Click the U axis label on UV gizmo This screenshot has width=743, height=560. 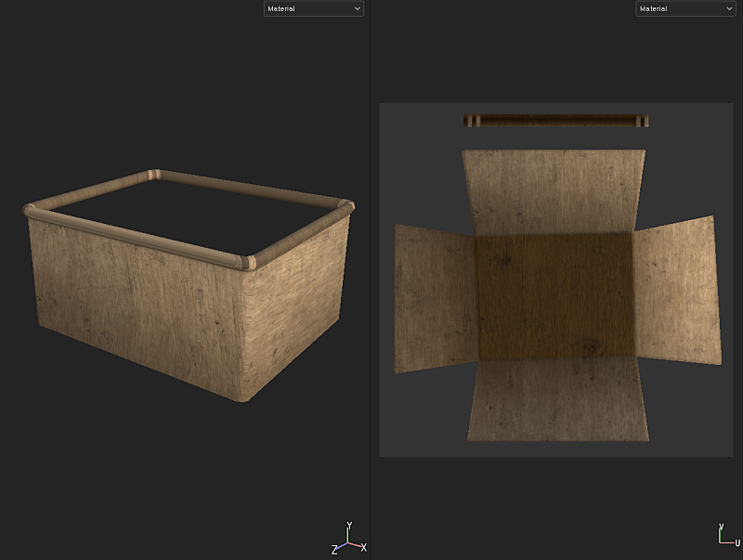point(736,543)
